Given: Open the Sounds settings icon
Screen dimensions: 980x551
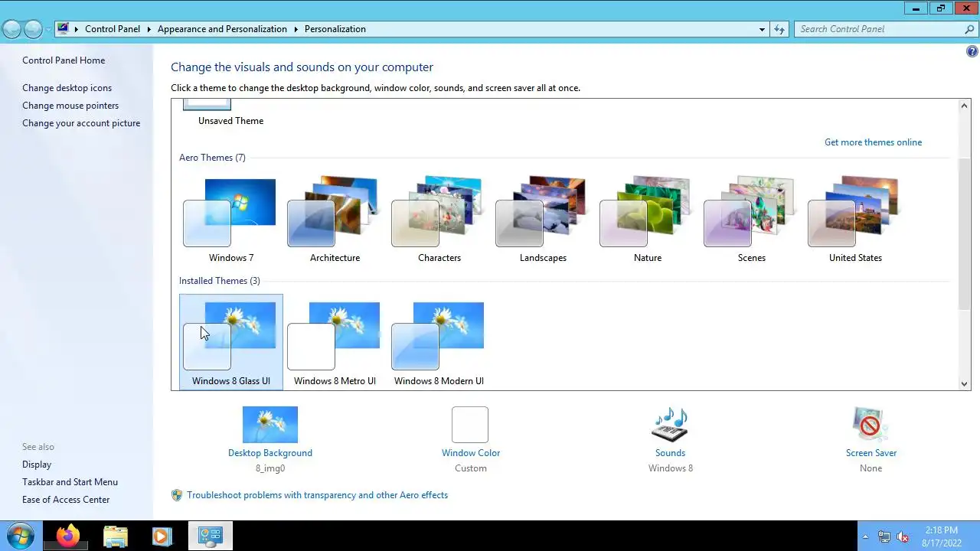Looking at the screenshot, I should click(x=670, y=425).
